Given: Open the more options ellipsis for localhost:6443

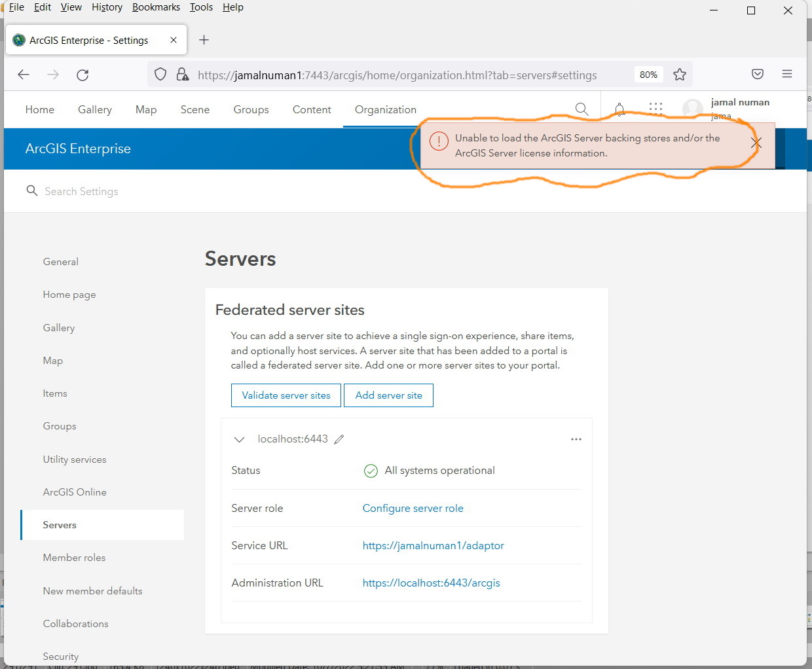Looking at the screenshot, I should (x=576, y=439).
